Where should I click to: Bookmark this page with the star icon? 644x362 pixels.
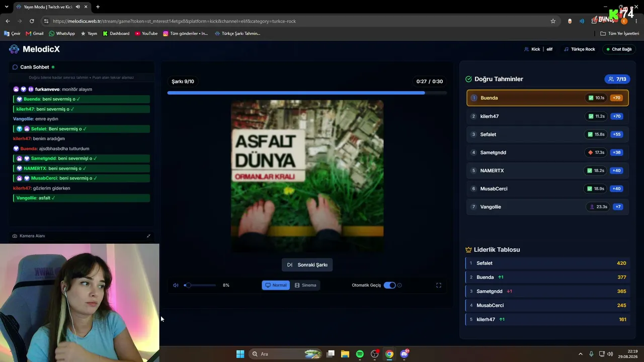point(553,21)
